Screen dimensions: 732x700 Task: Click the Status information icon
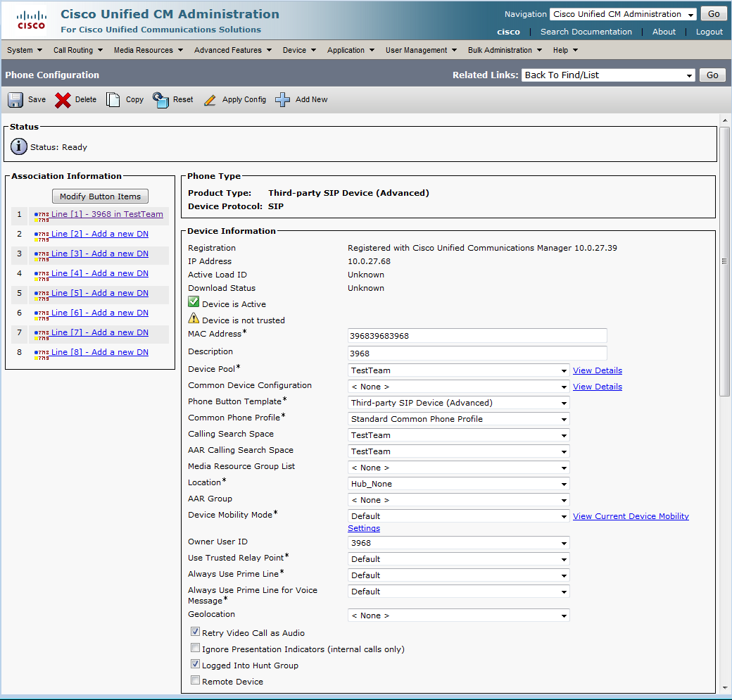(x=19, y=147)
